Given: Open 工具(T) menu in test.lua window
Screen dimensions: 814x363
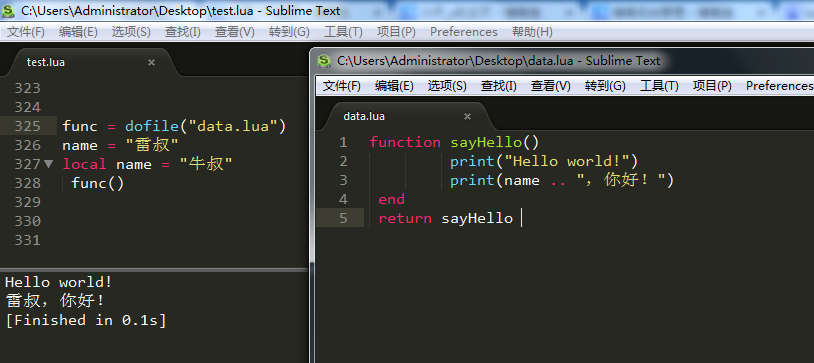Looking at the screenshot, I should [343, 32].
